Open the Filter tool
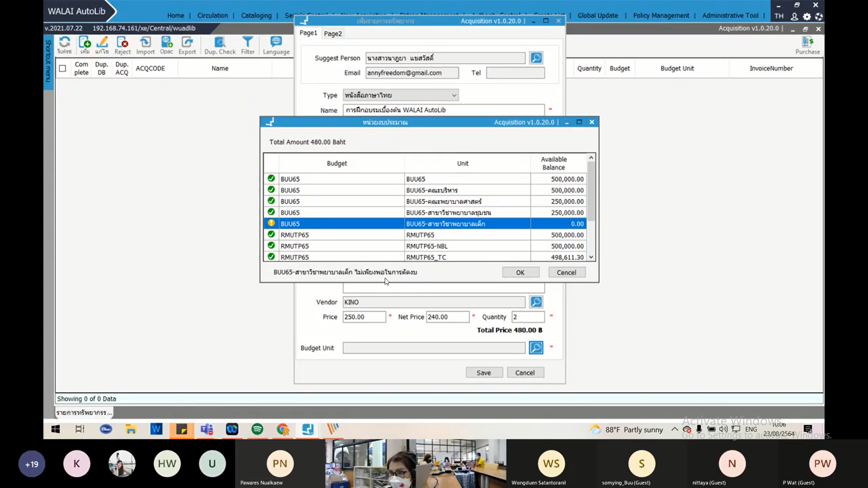 click(248, 44)
